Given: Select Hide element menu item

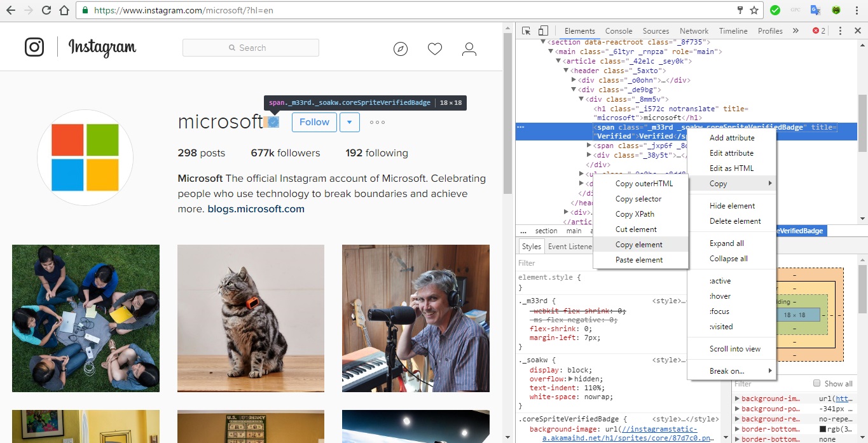Looking at the screenshot, I should pyautogui.click(x=732, y=206).
